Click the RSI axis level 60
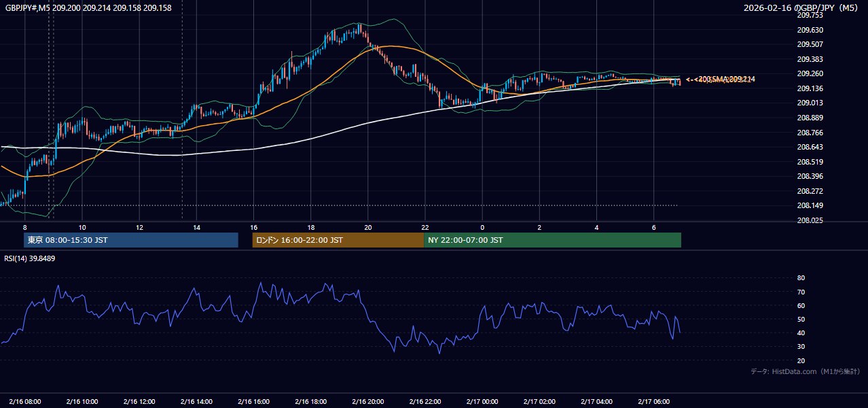 point(801,305)
